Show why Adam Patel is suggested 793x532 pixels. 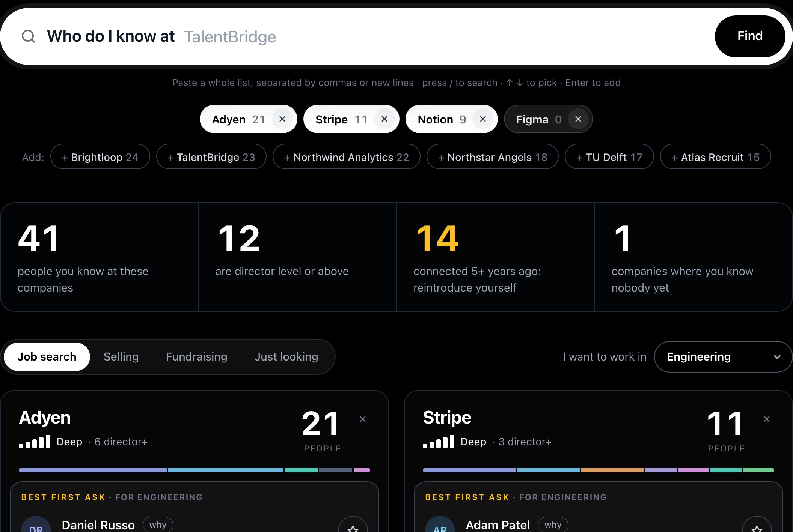coord(553,524)
